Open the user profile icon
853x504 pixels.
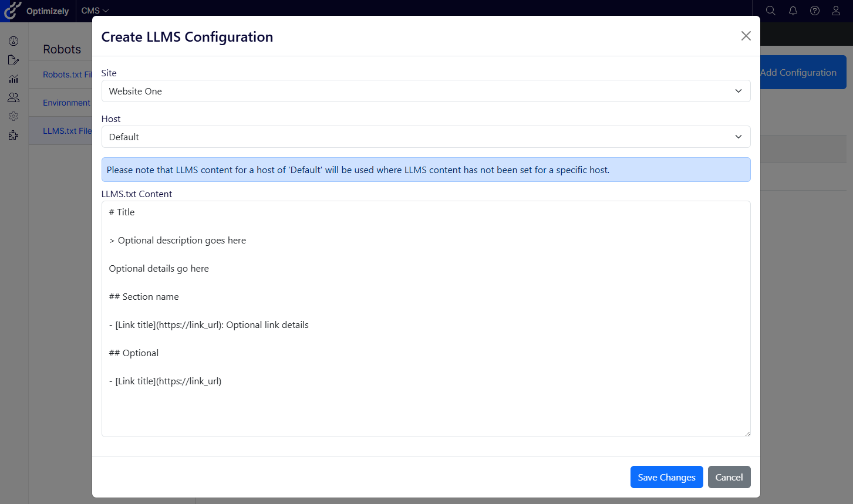836,11
